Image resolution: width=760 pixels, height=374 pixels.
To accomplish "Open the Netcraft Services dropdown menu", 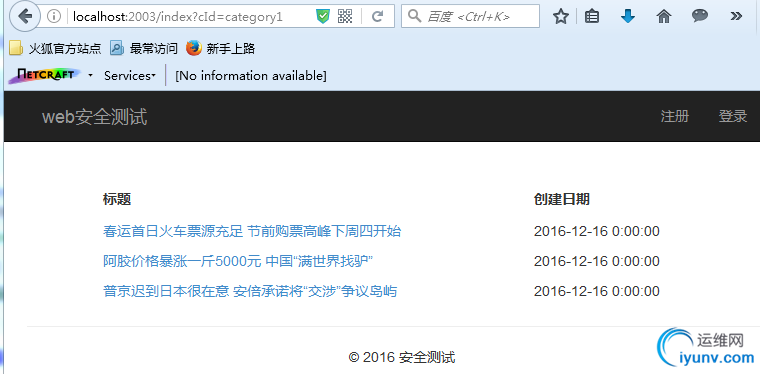I will [130, 76].
